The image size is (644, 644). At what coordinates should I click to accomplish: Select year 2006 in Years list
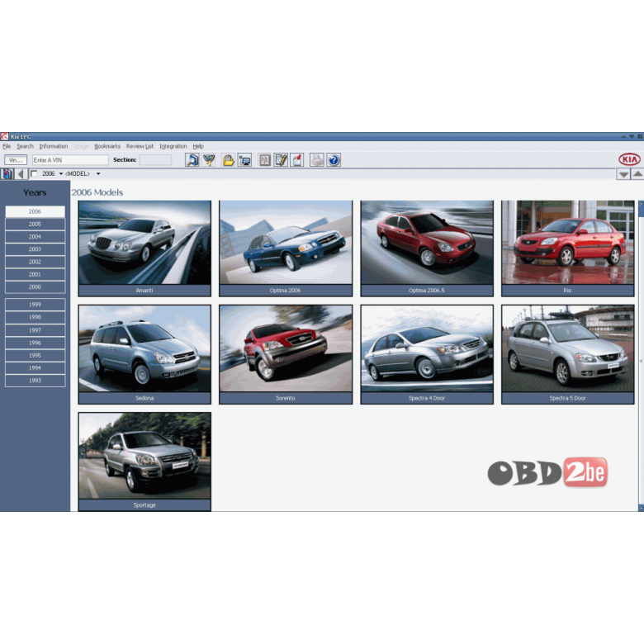pyautogui.click(x=35, y=211)
